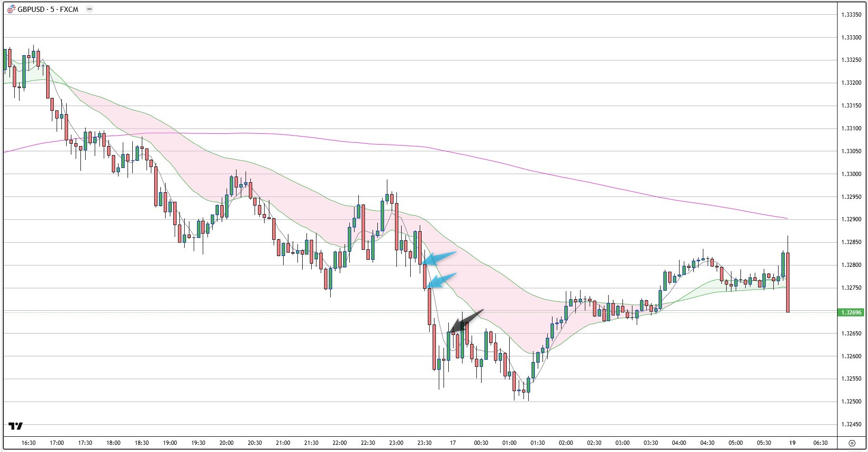The image size is (868, 452).
Task: Open chart settings via the hexagon gear icon
Action: tap(852, 442)
